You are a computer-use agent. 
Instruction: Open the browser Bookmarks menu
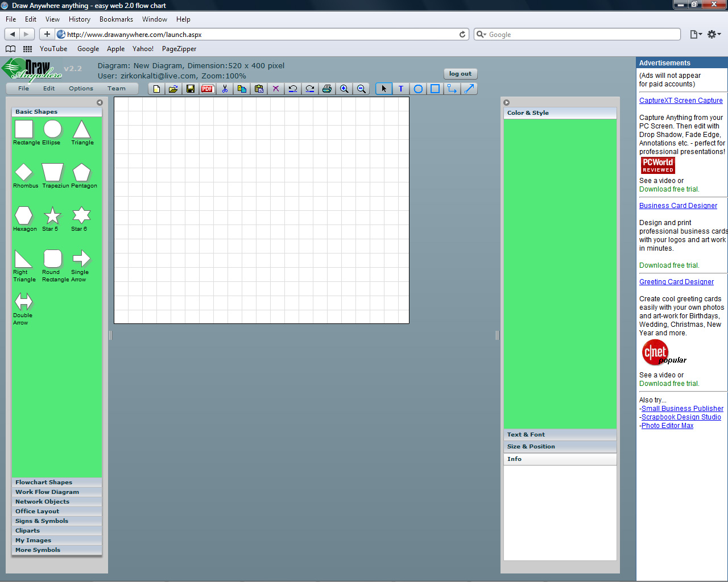[116, 19]
